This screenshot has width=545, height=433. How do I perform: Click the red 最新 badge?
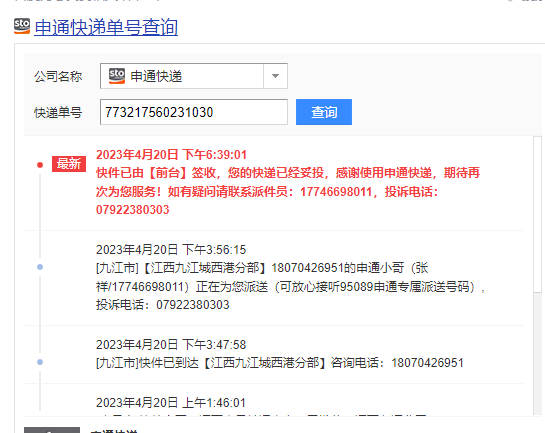click(69, 164)
